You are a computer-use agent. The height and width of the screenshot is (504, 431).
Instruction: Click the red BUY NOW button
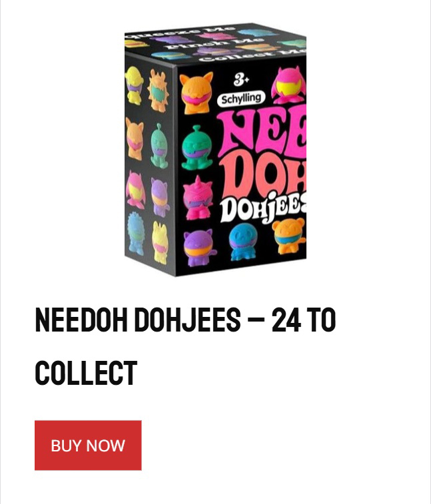point(88,445)
